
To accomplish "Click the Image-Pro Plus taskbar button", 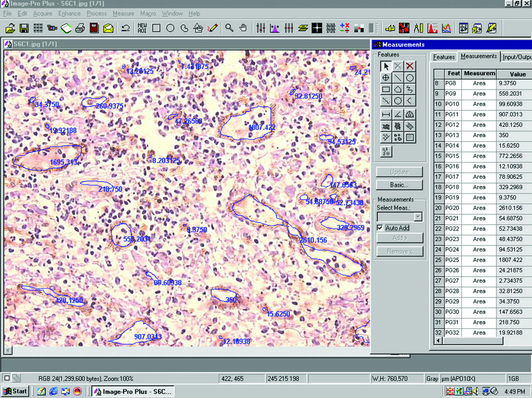I will point(133,391).
